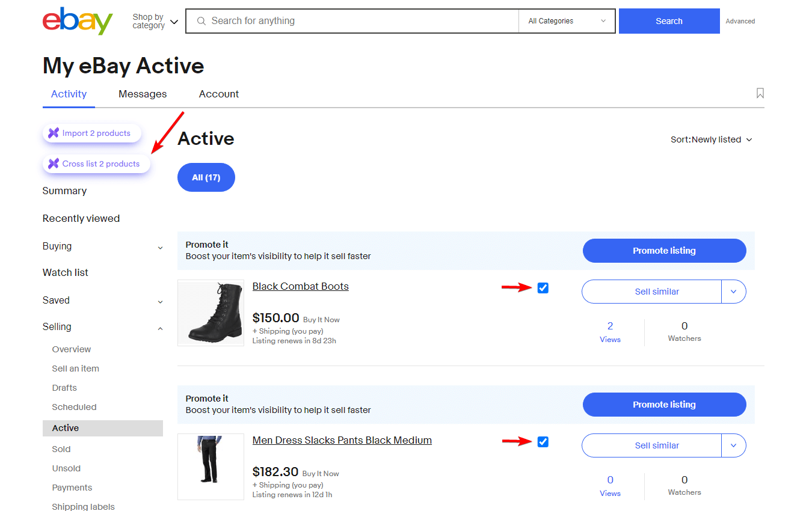The height and width of the screenshot is (511, 812).
Task: Switch to the Messages tab
Action: click(142, 94)
